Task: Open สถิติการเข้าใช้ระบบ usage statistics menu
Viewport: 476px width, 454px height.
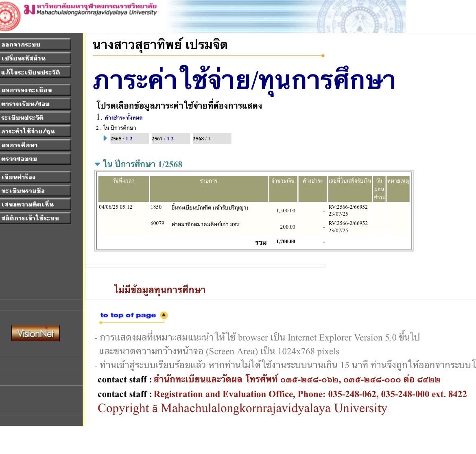Action: click(35, 218)
